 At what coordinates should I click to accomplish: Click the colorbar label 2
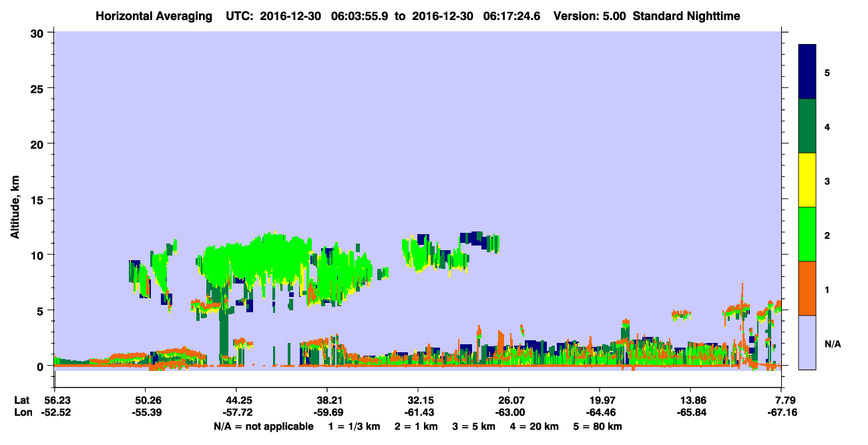tap(827, 235)
